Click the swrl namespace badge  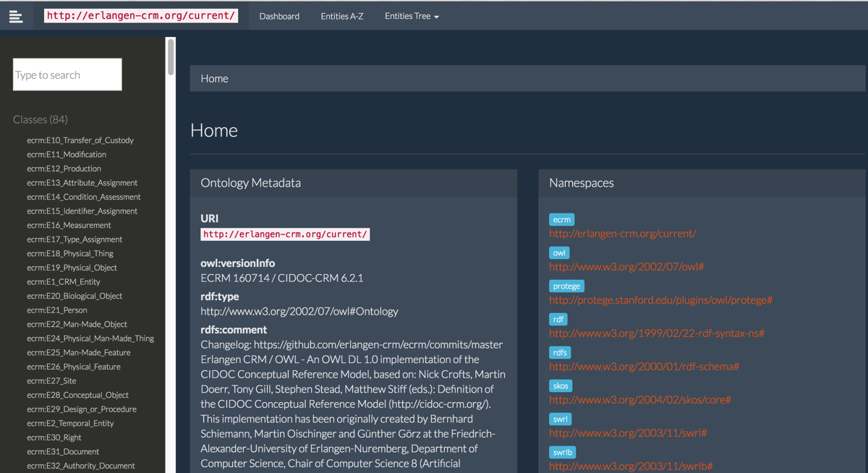pyautogui.click(x=561, y=419)
